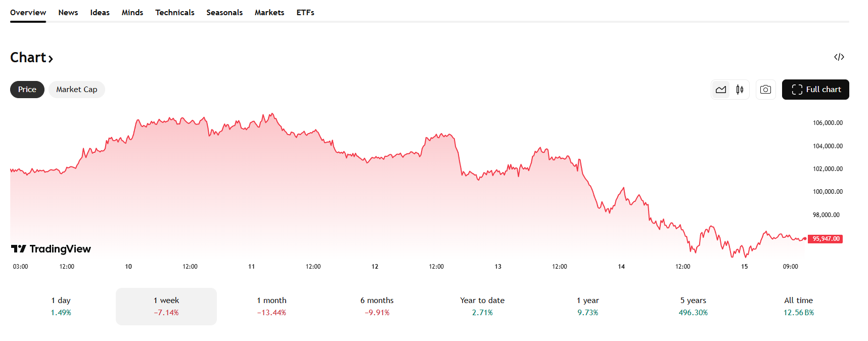Take a snapshot with the camera icon
868x341 pixels.
(765, 89)
